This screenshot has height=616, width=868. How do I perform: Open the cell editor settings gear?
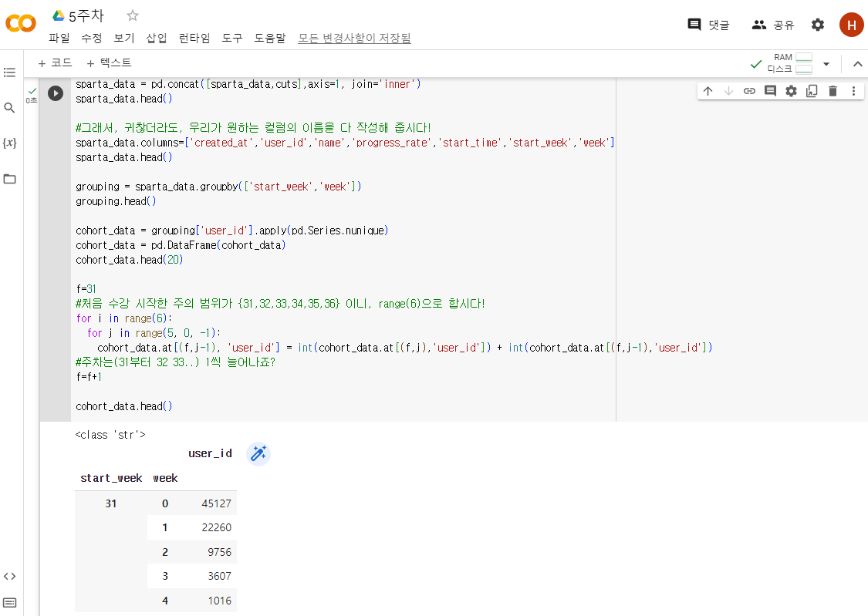coord(791,91)
